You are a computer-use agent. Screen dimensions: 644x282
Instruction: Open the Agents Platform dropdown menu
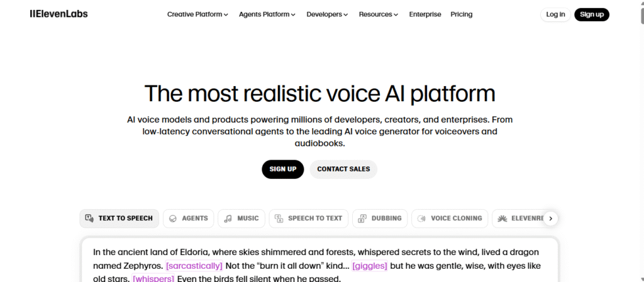[267, 14]
